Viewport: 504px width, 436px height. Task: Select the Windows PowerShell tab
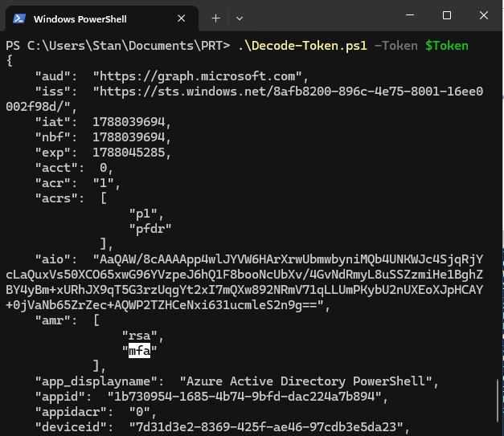point(102,18)
